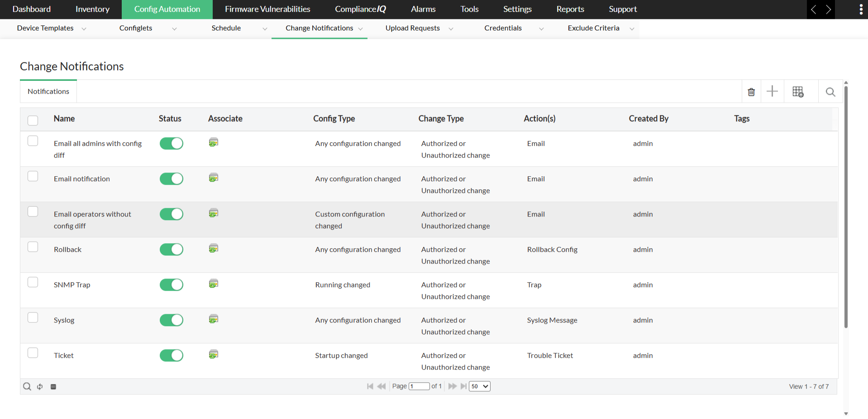868x419 pixels.
Task: Click the page number input field
Action: [419, 386]
